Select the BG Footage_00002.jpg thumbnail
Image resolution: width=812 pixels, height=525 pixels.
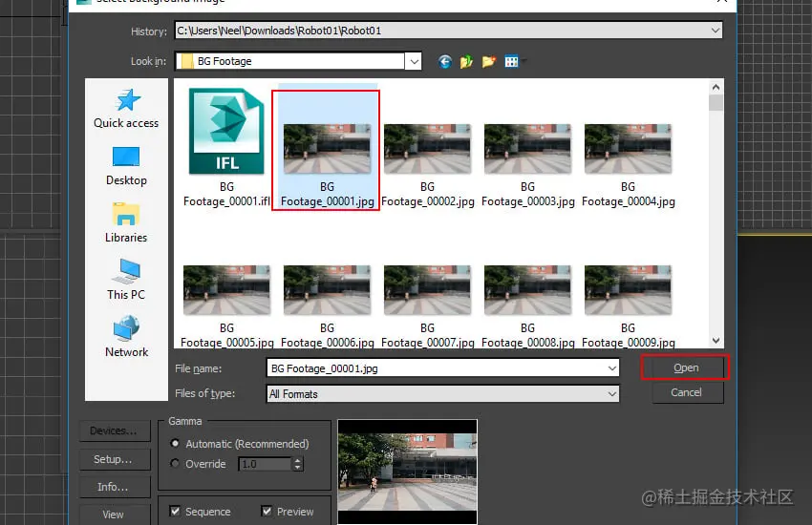click(x=427, y=149)
